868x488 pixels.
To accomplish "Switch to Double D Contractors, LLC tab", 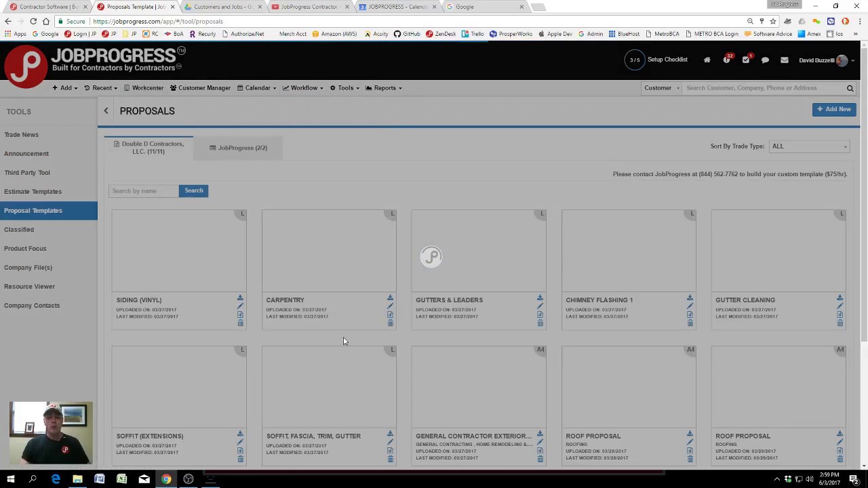I will (x=149, y=148).
